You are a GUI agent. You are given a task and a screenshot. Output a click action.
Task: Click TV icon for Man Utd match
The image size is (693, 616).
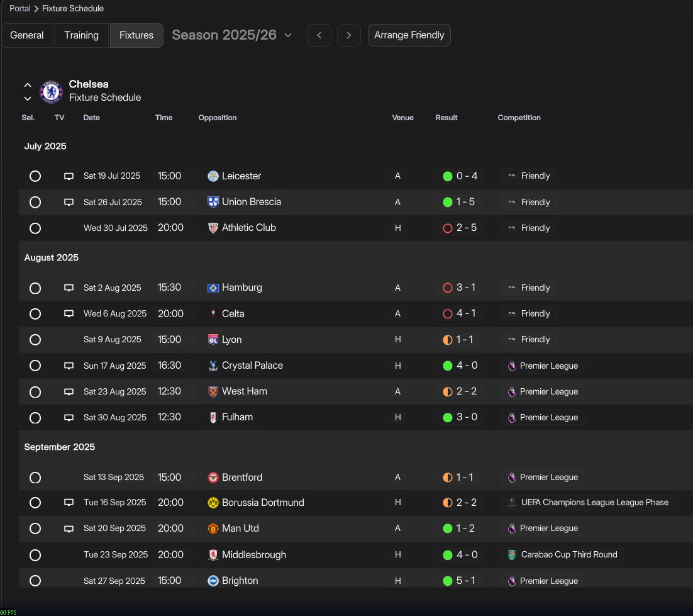click(69, 529)
